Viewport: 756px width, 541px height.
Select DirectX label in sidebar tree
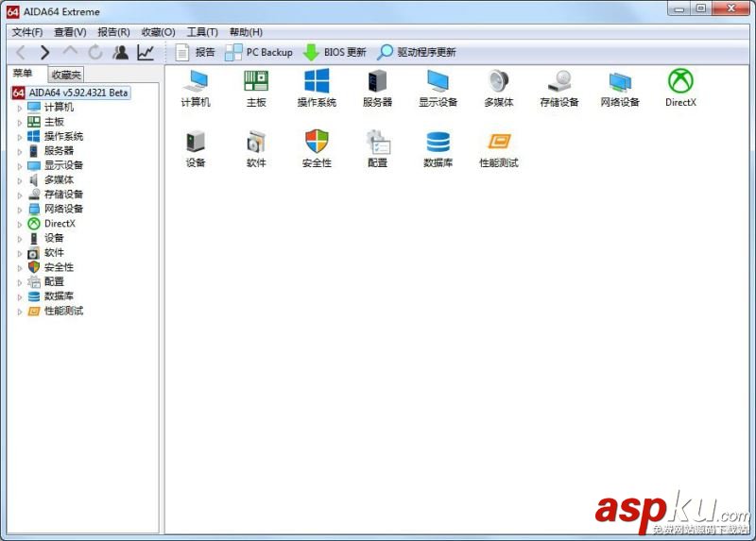(60, 224)
